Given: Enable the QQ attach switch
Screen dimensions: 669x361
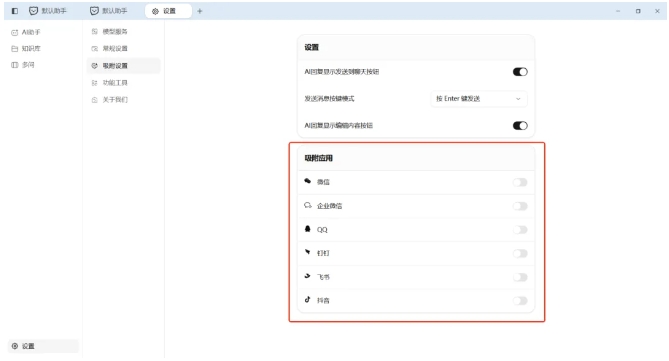Looking at the screenshot, I should coord(520,230).
